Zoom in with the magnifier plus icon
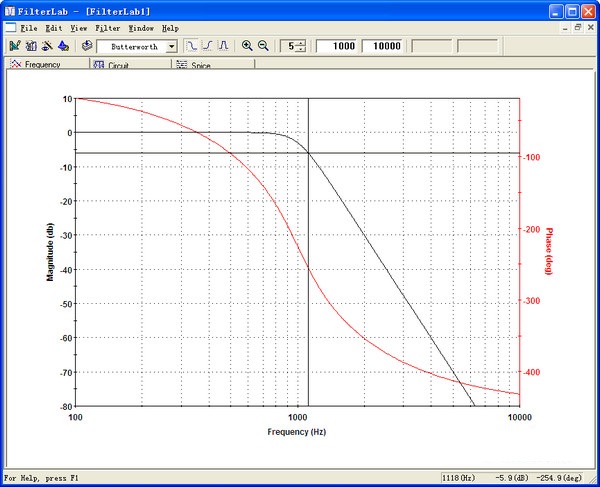 tap(247, 46)
